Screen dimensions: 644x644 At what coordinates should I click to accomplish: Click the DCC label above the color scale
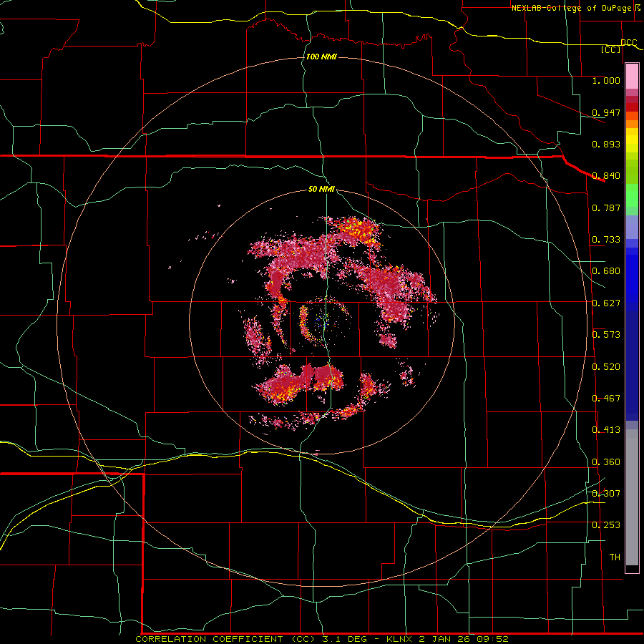pyautogui.click(x=629, y=43)
